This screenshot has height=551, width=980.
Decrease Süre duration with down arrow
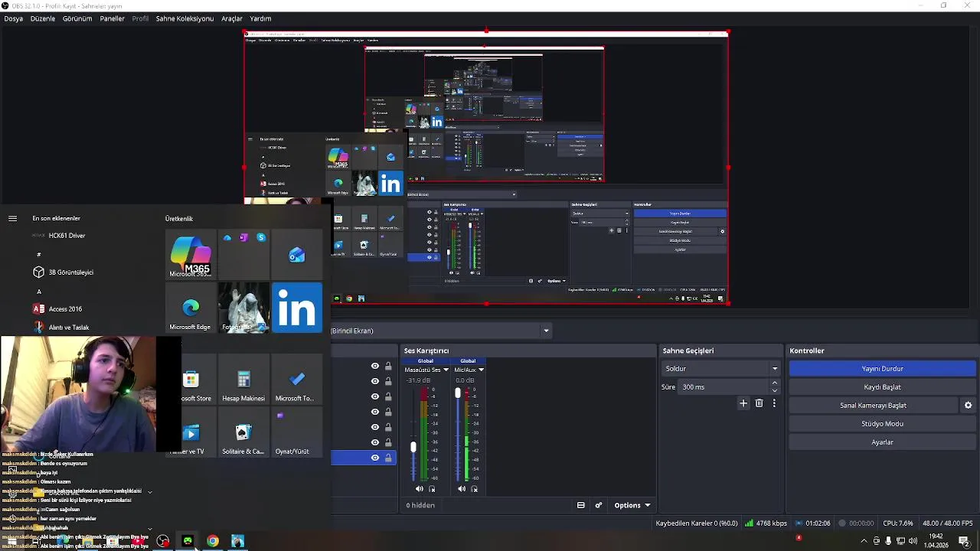[x=775, y=391]
